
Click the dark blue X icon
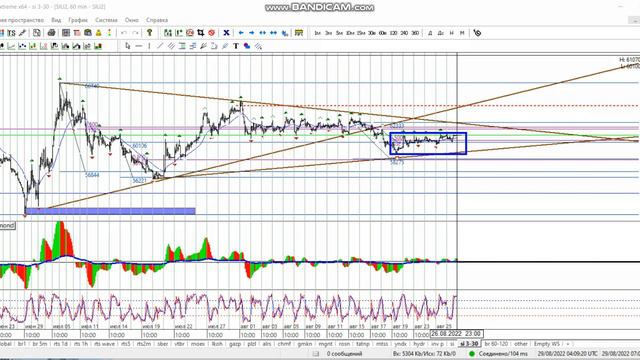(x=226, y=33)
